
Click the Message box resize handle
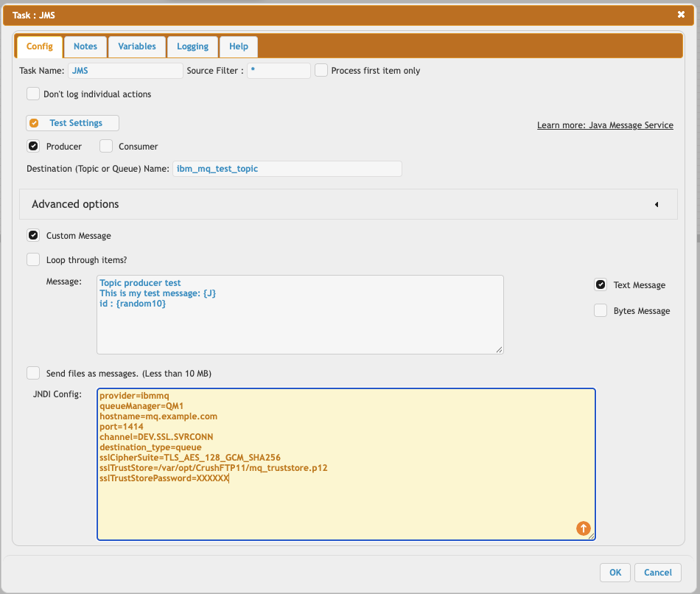[499, 350]
